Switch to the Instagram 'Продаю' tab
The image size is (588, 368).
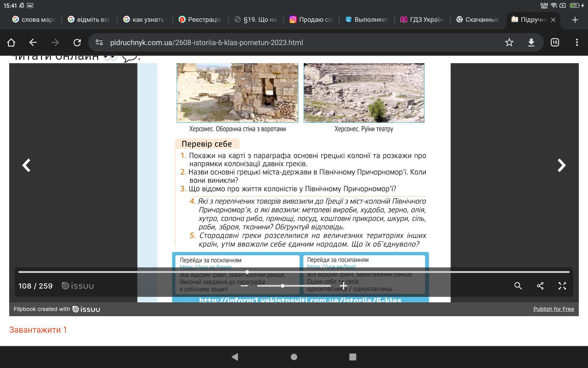tap(311, 20)
